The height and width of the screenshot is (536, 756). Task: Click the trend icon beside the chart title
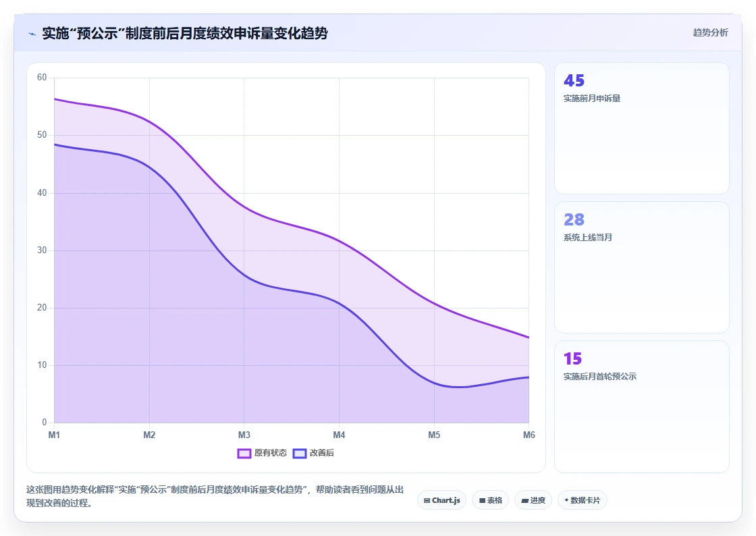pyautogui.click(x=32, y=34)
